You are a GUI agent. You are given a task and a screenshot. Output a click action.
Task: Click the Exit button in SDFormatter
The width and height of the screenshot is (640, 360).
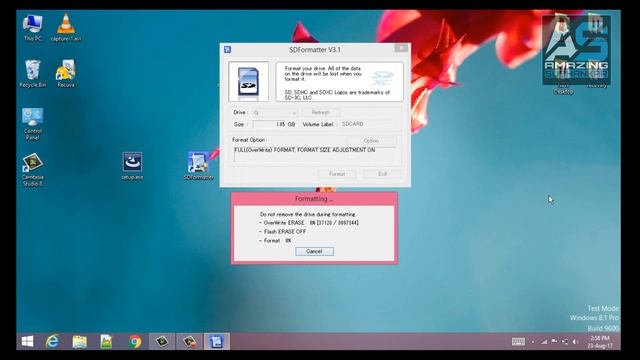(x=382, y=174)
